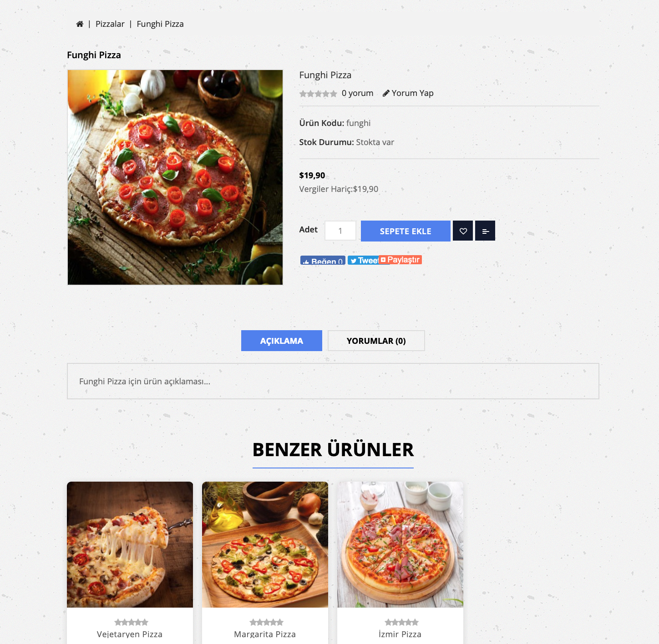Click the Sepete Ekle button
The image size is (659, 644).
pyautogui.click(x=406, y=231)
